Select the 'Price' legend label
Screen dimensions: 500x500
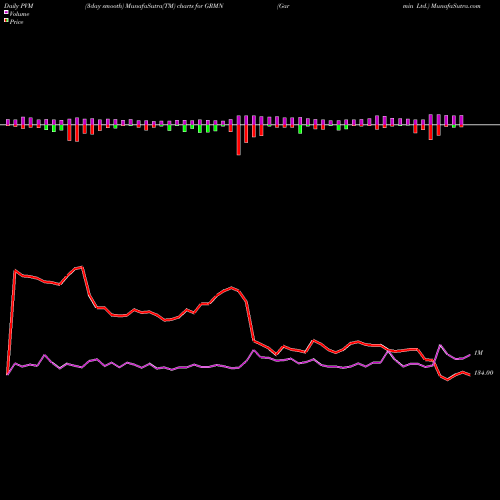click(x=16, y=22)
